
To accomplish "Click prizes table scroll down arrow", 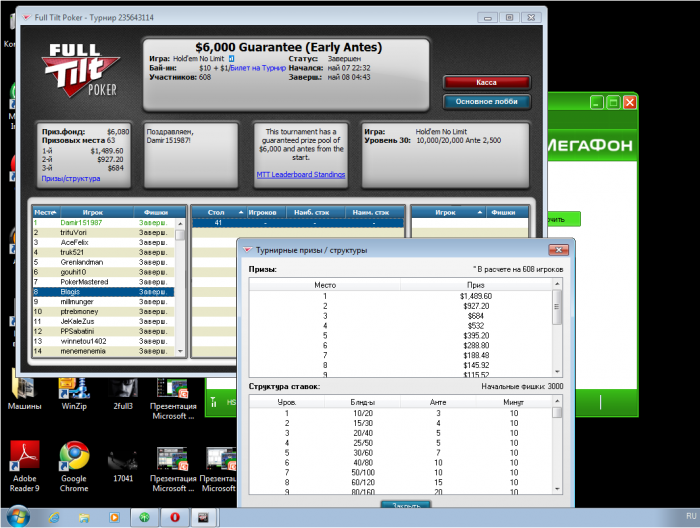I will click(x=557, y=372).
